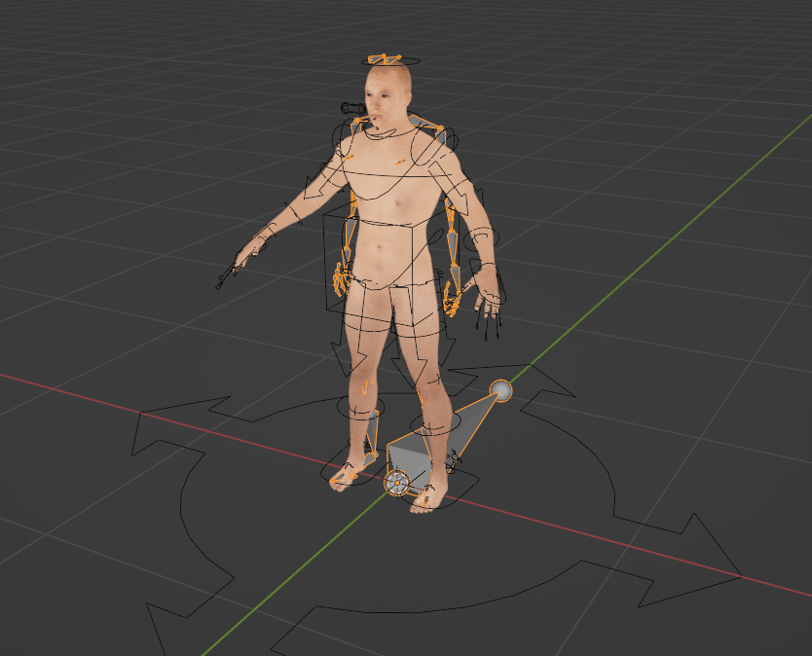Select the glasses-shaped eye target control beside the face
This screenshot has width=812, height=656.
point(352,108)
